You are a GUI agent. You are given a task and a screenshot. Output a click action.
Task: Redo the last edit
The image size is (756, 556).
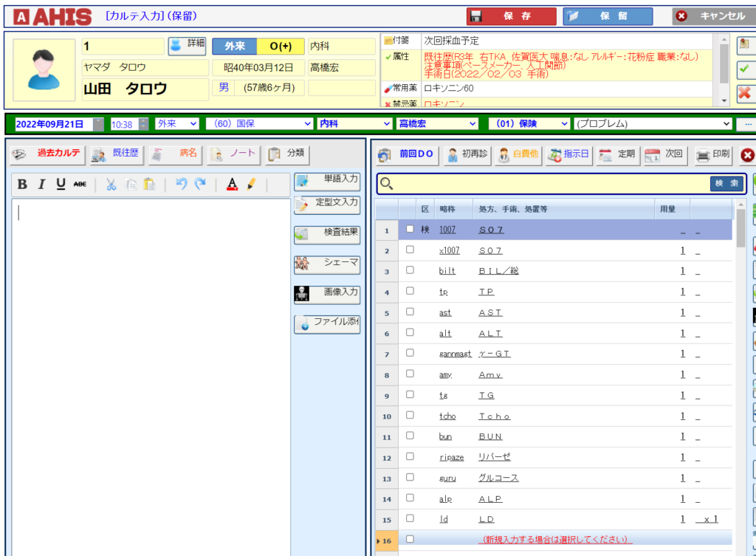200,184
